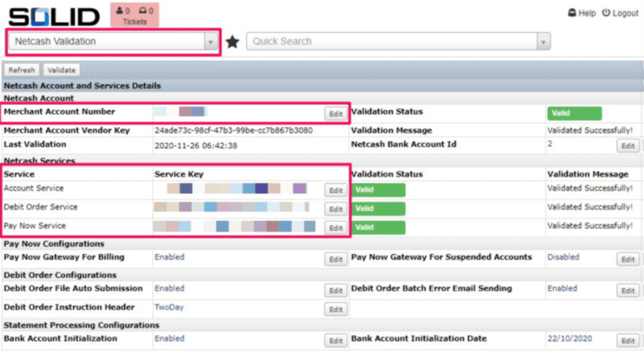Click the Logout power icon
Screen dimensions: 644x354
coord(606,13)
